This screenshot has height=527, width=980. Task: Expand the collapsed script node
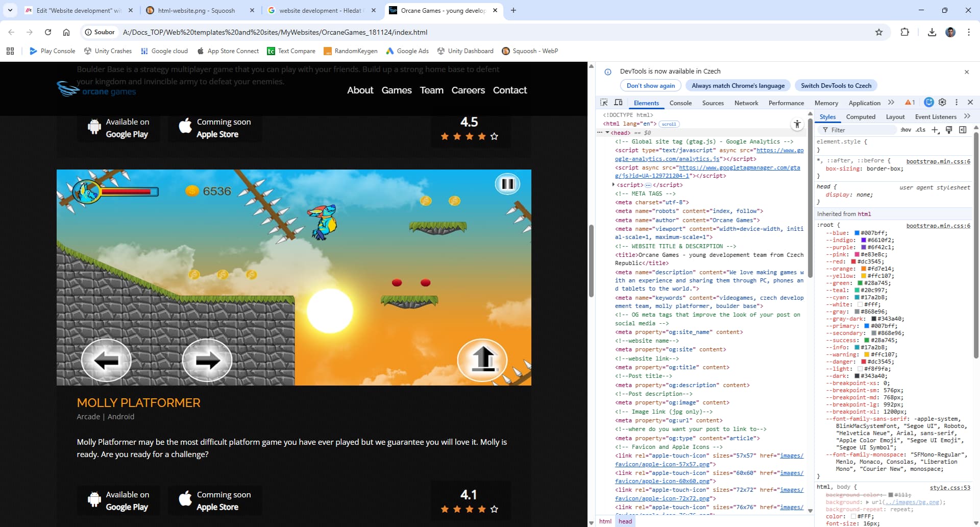(614, 185)
